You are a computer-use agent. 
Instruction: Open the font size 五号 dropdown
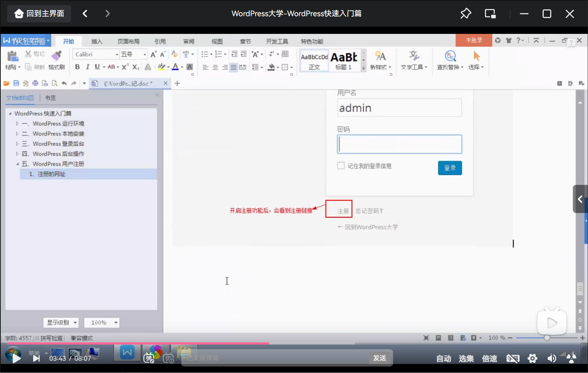pos(145,54)
